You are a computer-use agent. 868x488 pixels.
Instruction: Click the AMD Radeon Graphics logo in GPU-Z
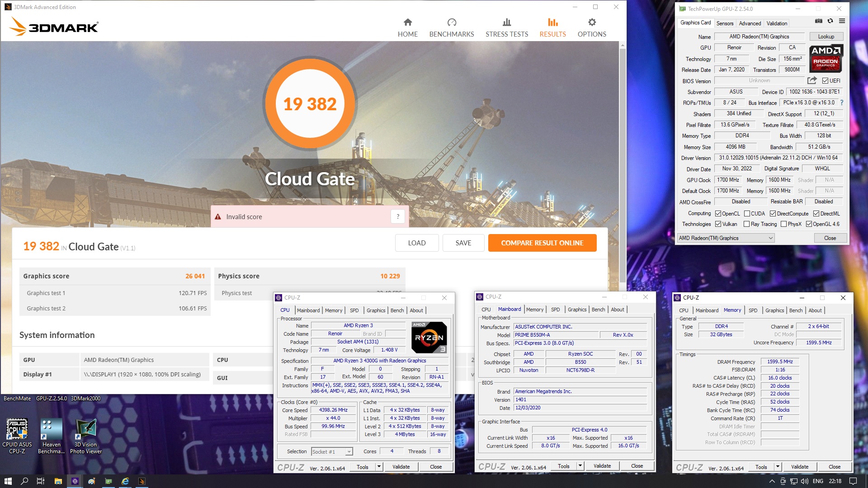pos(826,59)
